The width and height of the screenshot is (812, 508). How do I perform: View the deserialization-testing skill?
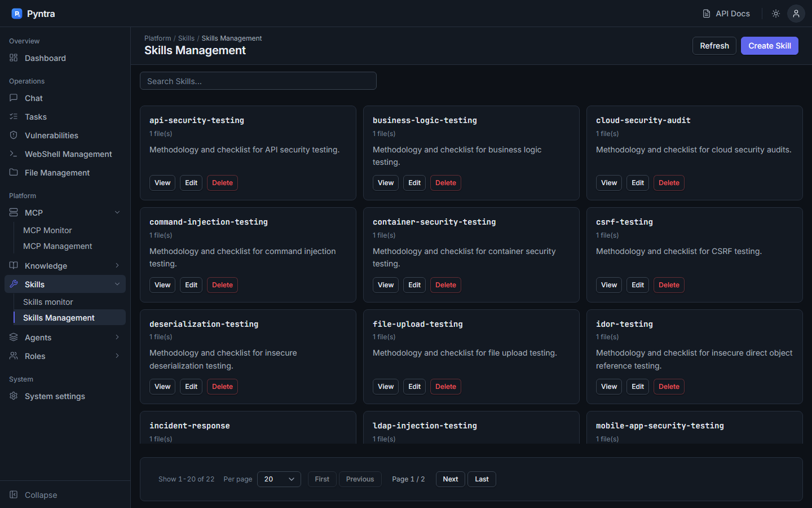pyautogui.click(x=162, y=387)
